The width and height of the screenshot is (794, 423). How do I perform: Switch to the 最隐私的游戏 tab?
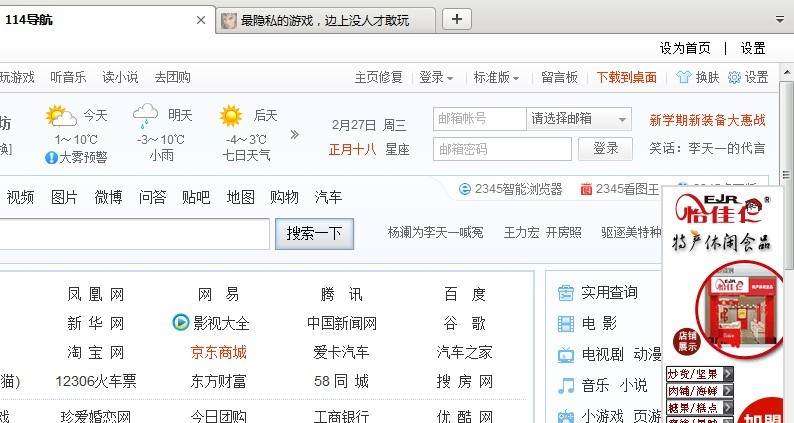coord(326,21)
